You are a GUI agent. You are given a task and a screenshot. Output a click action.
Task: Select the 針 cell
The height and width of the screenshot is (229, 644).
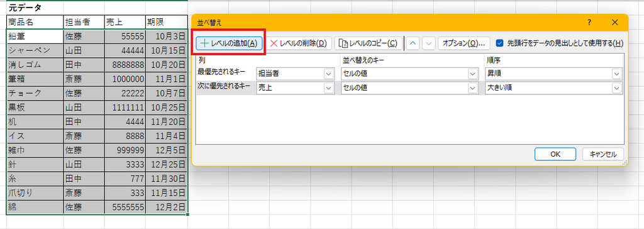click(x=35, y=164)
